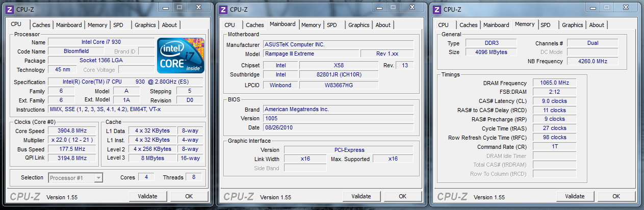Click the CPU-Z icon in left window title bar
Viewport: 644px width, 210px height.
click(10, 9)
